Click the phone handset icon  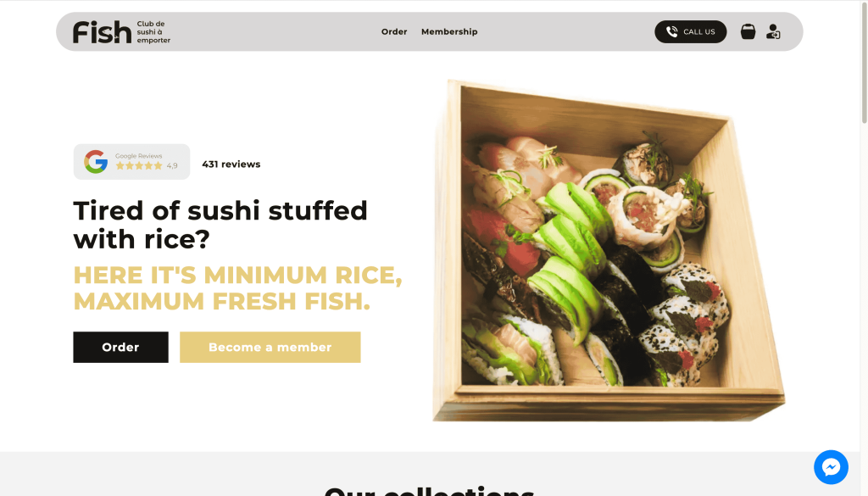(x=671, y=31)
